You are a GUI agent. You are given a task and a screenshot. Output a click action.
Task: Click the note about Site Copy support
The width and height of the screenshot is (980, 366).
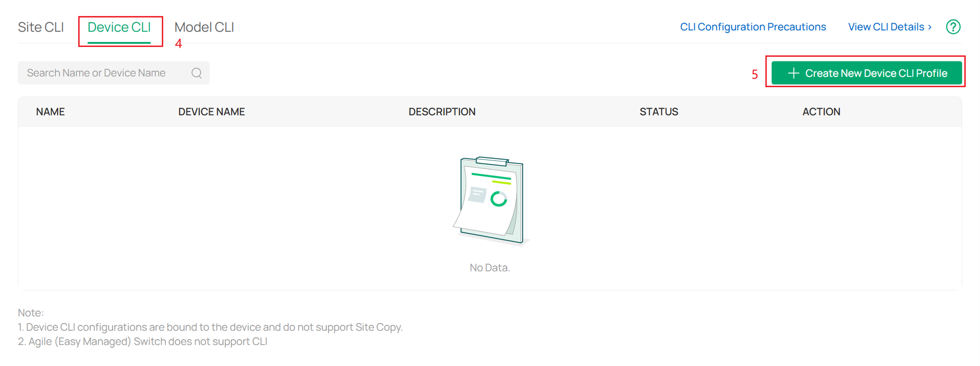(210, 327)
